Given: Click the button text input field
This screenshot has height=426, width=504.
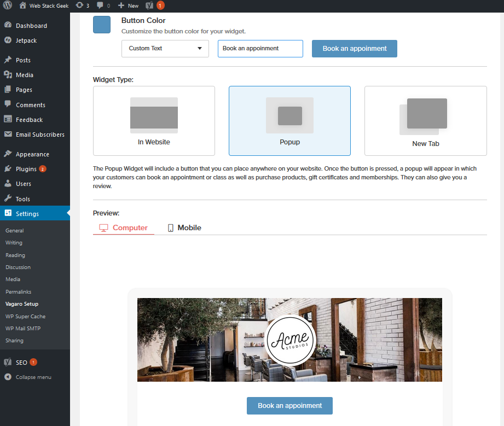Looking at the screenshot, I should pos(260,49).
